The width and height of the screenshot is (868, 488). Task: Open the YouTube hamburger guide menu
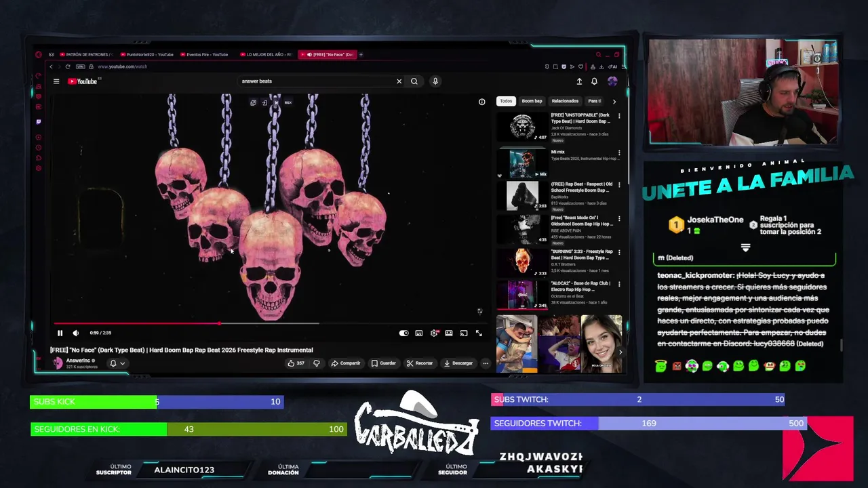coord(56,81)
